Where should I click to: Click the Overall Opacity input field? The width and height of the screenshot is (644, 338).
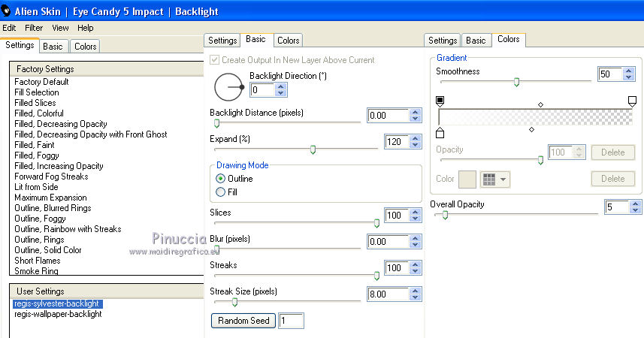(617, 207)
